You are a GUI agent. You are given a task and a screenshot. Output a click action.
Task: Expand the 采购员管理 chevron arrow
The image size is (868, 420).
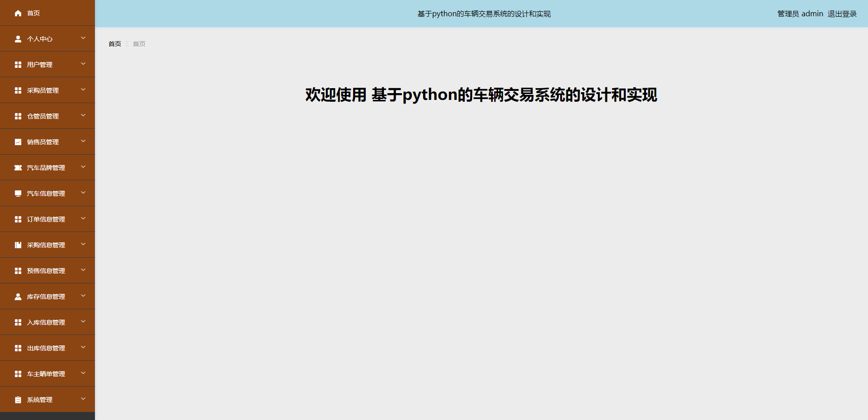pyautogui.click(x=83, y=90)
